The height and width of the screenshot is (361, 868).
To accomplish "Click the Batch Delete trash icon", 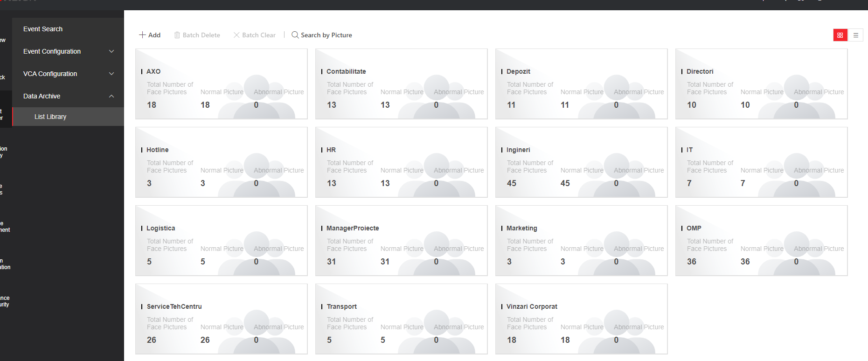I will click(x=177, y=35).
